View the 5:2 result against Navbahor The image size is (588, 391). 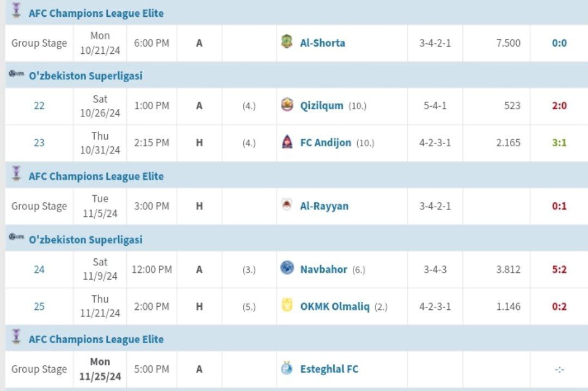[559, 269]
